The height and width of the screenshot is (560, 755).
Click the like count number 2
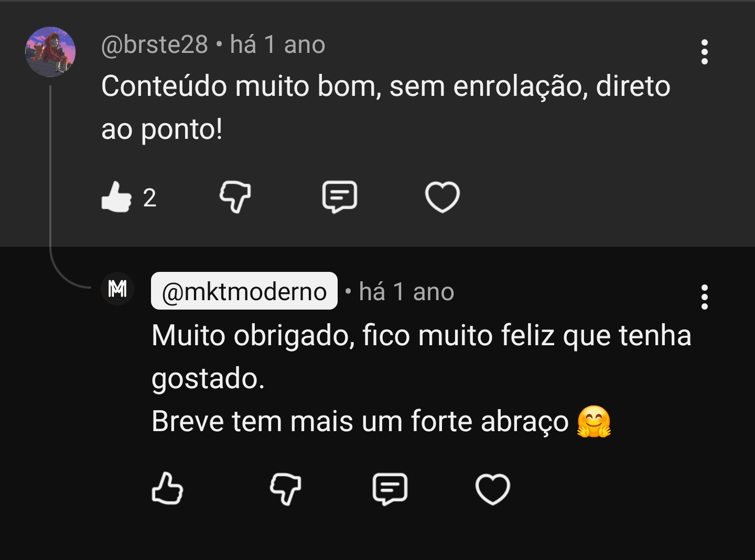pos(150,198)
